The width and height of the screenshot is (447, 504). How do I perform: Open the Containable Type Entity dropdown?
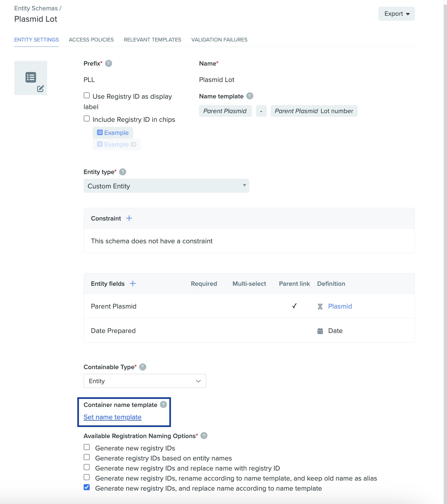click(x=145, y=381)
